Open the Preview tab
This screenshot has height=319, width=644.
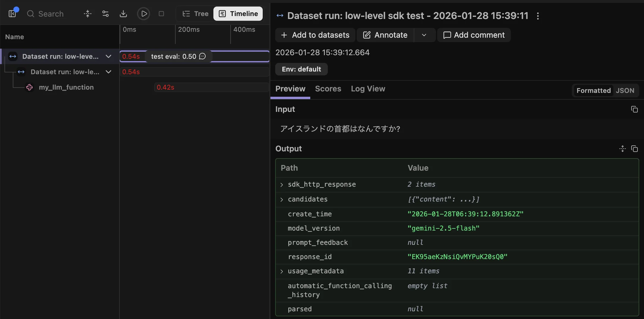pyautogui.click(x=290, y=89)
